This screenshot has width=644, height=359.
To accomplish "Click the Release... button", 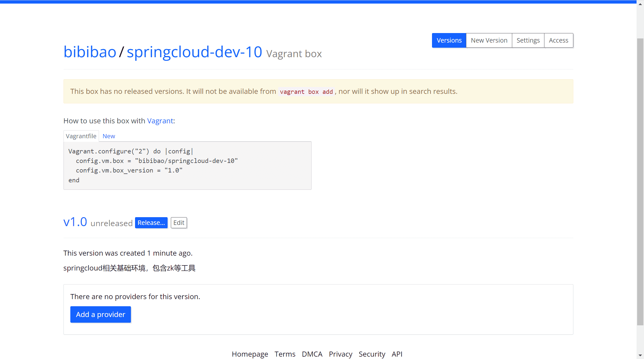I will (x=151, y=223).
